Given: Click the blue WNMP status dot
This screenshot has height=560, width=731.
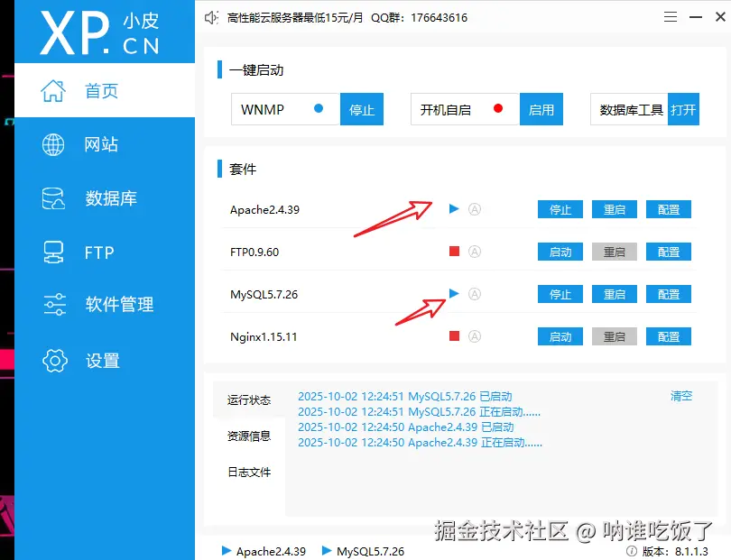Looking at the screenshot, I should coord(319,108).
